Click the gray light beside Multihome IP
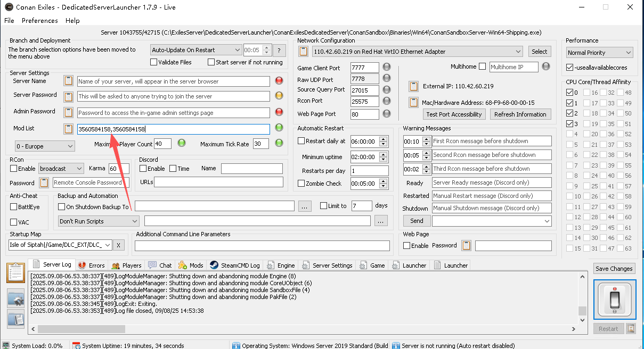Screen dimensions: 644x349 (546, 67)
